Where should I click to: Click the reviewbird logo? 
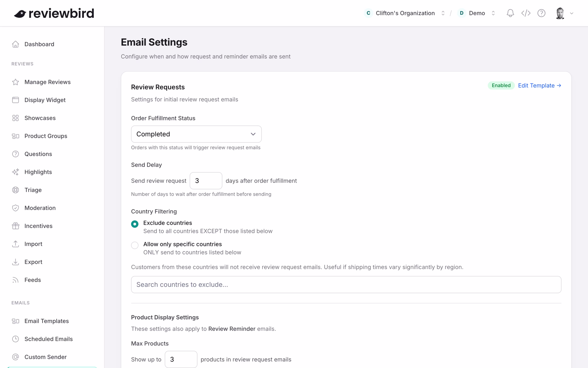54,13
